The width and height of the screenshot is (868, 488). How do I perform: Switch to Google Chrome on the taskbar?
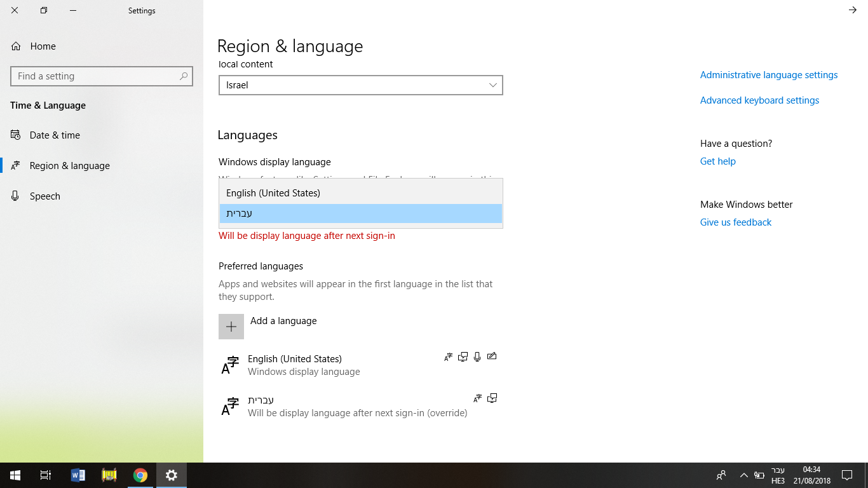pos(140,475)
